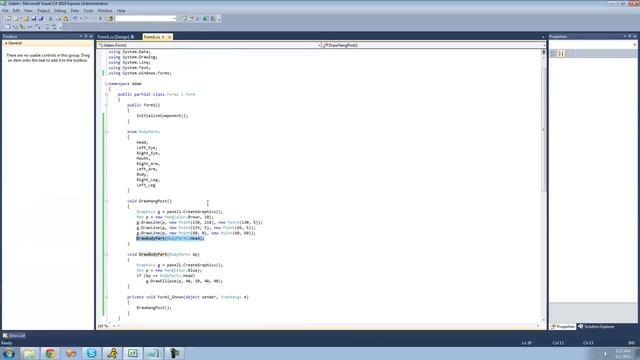Collapse the DrawBodyPart method region
This screenshot has width=640, height=360.
click(x=106, y=254)
